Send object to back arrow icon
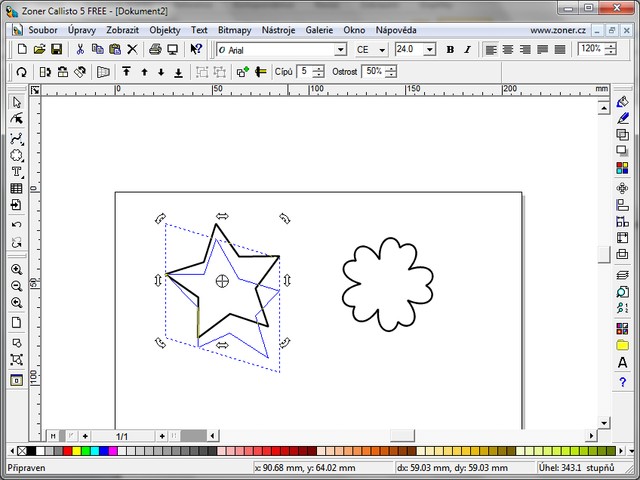Viewport: 640px width, 480px height. pyautogui.click(x=178, y=72)
